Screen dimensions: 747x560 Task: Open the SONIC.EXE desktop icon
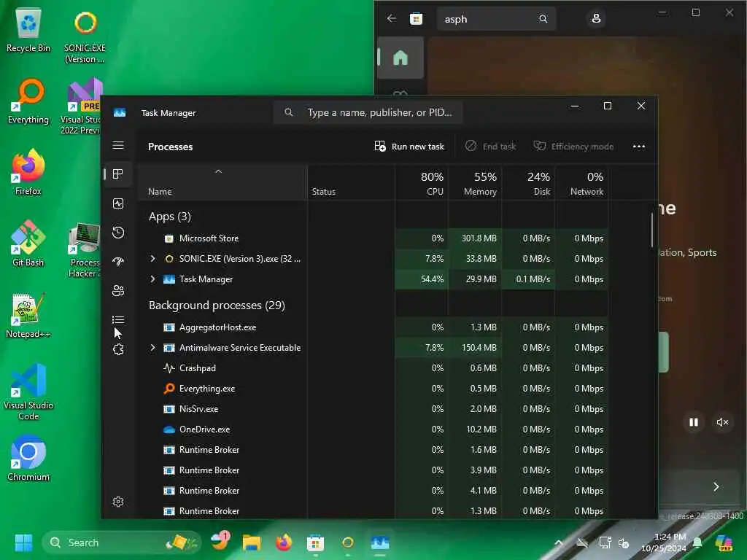[x=85, y=36]
